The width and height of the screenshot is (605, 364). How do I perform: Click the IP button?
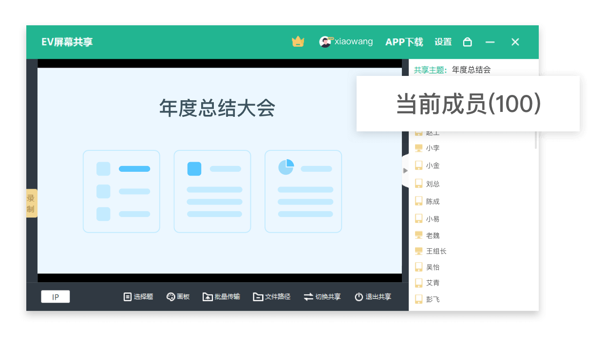pyautogui.click(x=56, y=297)
